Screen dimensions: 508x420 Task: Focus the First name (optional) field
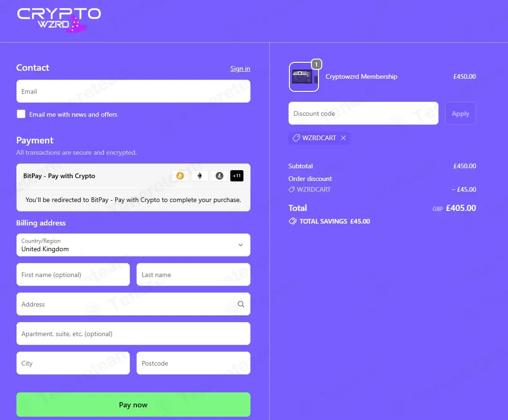(x=73, y=275)
